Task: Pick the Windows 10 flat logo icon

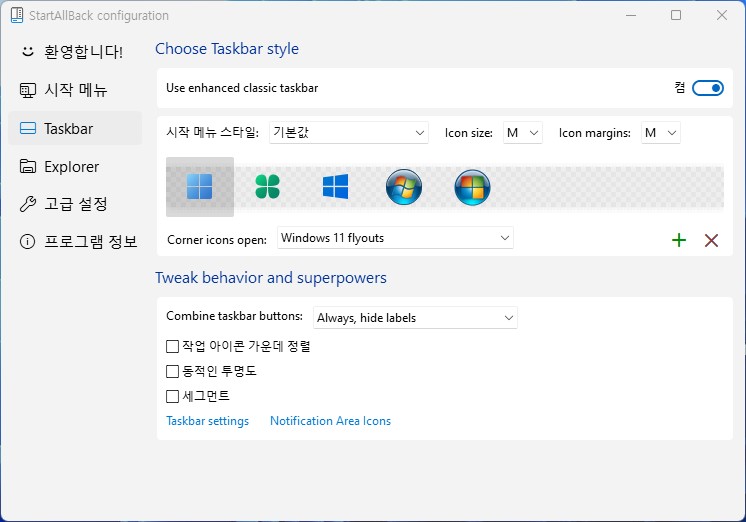Action: 335,187
